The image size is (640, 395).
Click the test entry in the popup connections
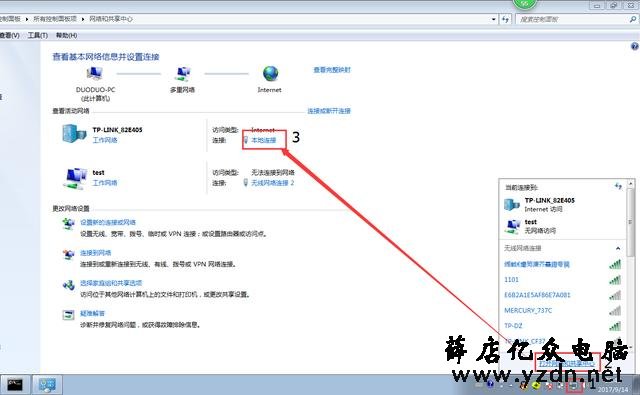click(x=531, y=222)
